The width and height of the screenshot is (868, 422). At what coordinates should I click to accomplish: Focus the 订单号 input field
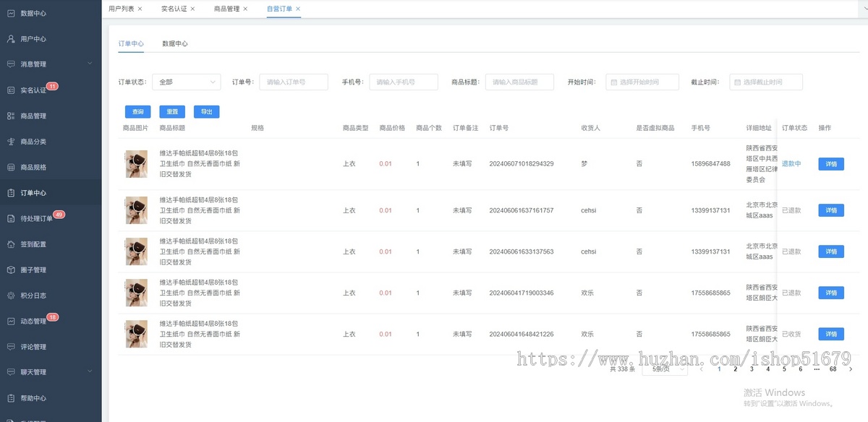[x=294, y=82]
